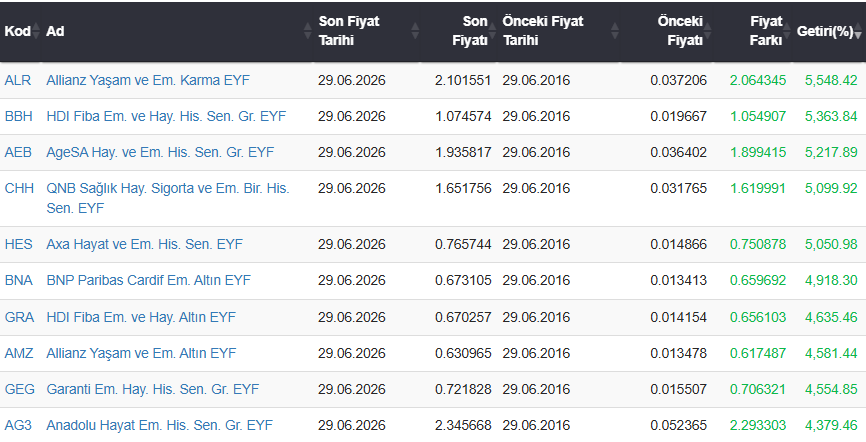Open fund code BNA link
This screenshot has height=442, width=866.
tap(18, 280)
